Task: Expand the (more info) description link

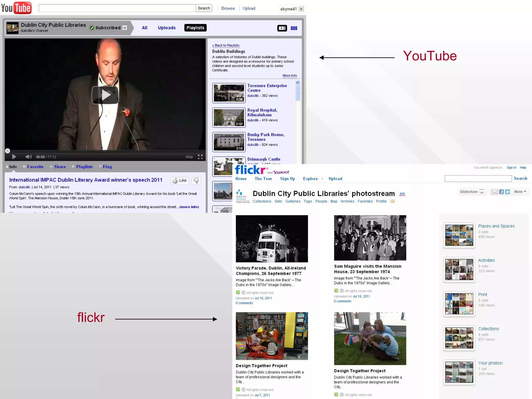Action: tap(189, 207)
